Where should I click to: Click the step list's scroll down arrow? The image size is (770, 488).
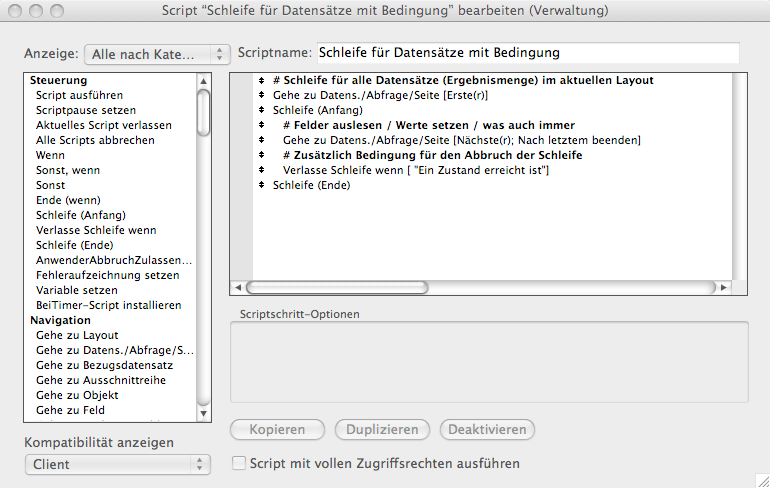point(204,412)
